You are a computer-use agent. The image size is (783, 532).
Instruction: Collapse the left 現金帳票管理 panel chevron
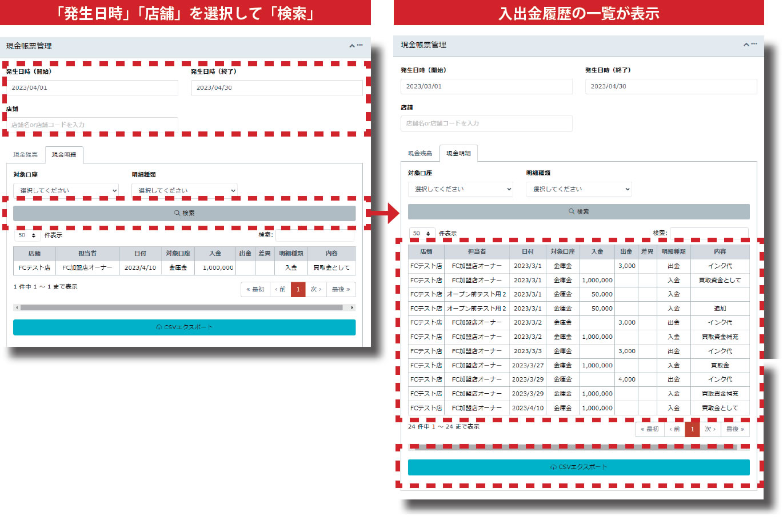352,46
